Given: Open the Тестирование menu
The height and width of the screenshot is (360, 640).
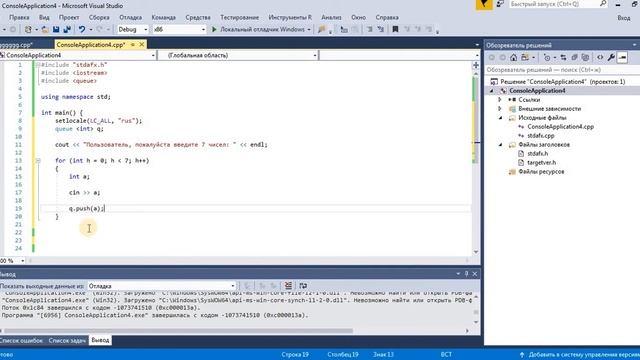Looking at the screenshot, I should (x=239, y=18).
